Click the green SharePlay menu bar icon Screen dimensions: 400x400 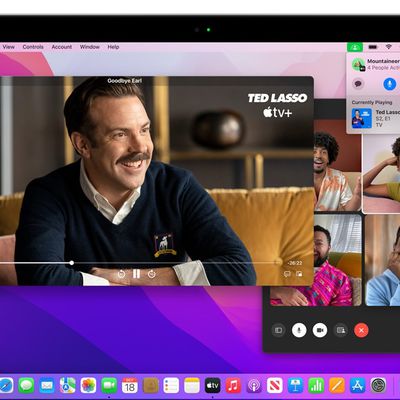click(355, 47)
